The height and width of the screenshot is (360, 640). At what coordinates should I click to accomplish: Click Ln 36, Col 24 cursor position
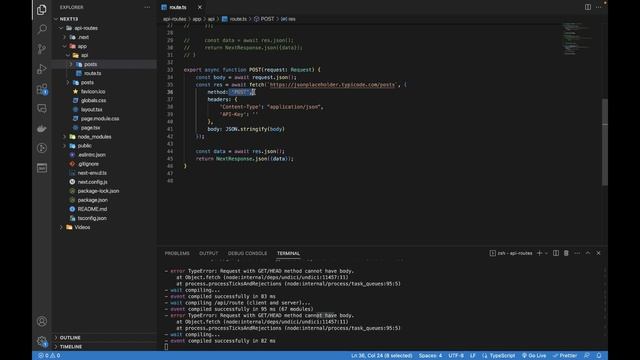(382, 356)
